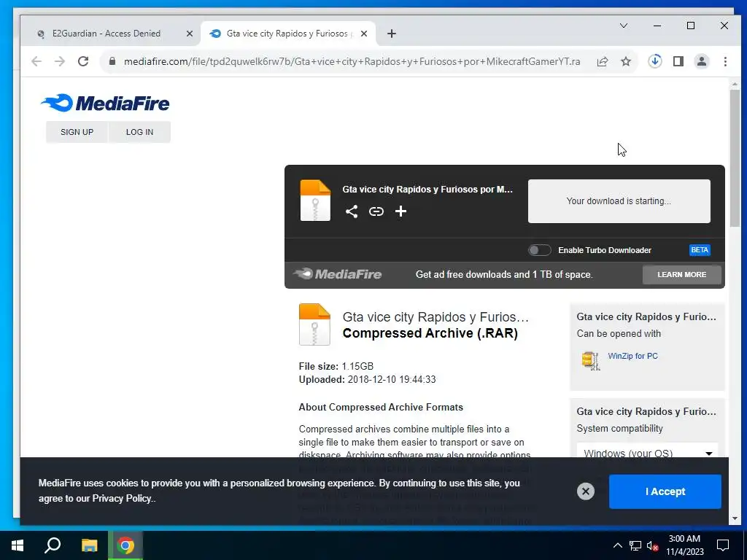
Task: Open Chrome side panel
Action: tap(678, 61)
